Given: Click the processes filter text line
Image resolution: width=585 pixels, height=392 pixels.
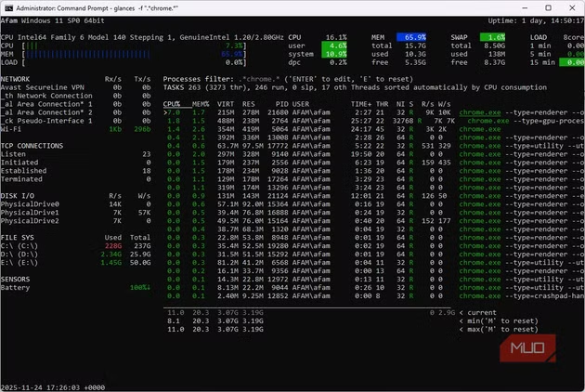Looking at the screenshot, I should pos(279,80).
